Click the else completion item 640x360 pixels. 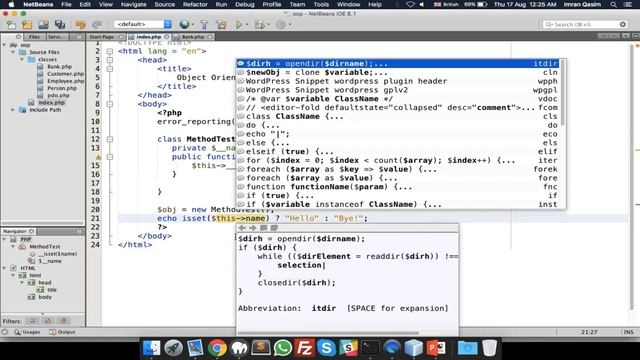(x=398, y=143)
